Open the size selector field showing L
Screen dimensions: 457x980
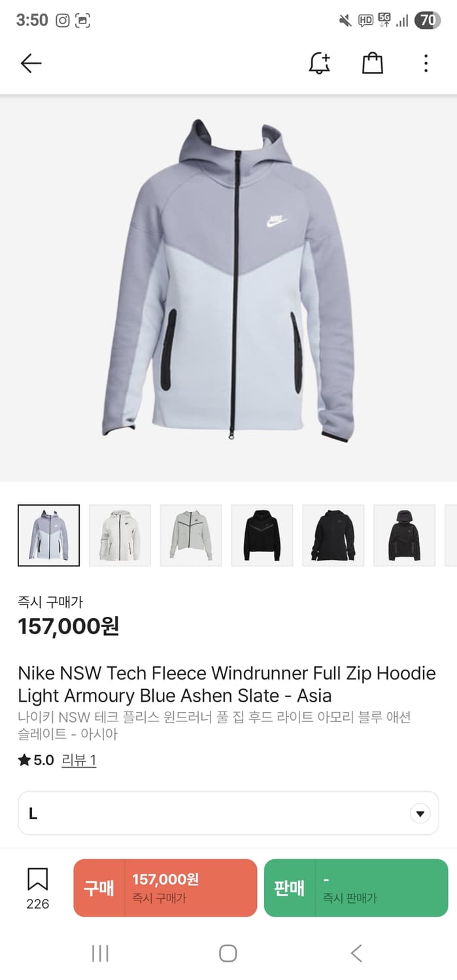[228, 813]
